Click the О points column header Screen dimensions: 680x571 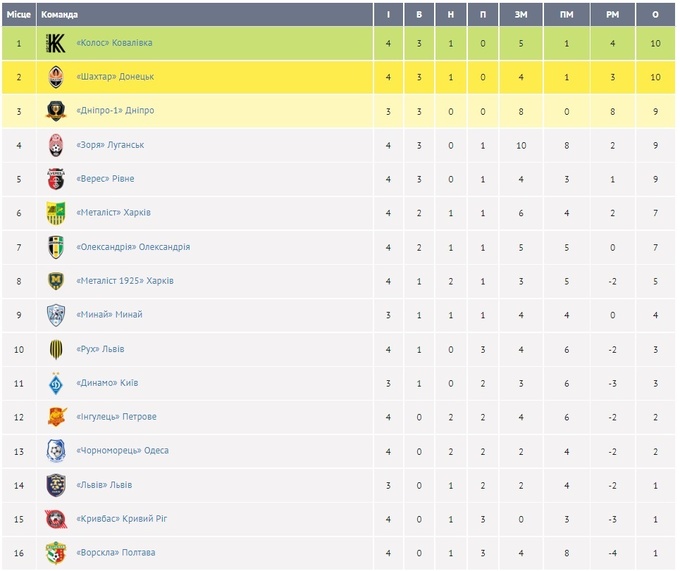[655, 15]
